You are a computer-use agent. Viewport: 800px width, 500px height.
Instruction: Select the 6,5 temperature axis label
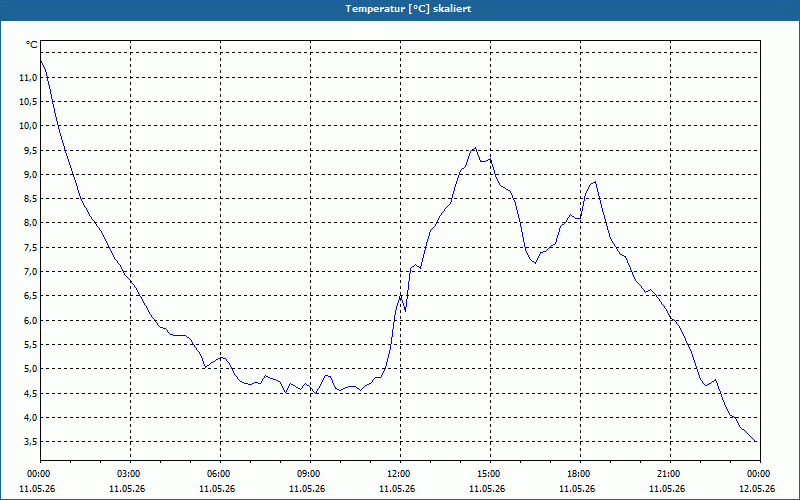pos(30,296)
